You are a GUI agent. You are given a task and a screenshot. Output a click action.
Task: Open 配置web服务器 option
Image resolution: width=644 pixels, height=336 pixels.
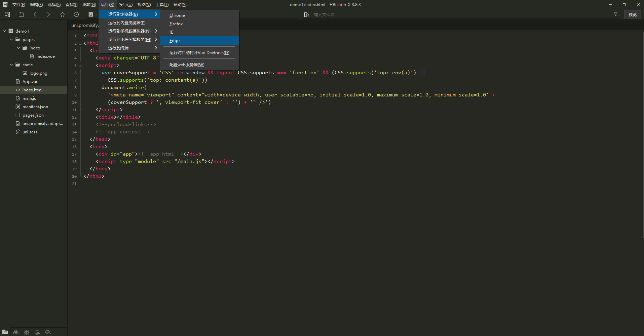[x=199, y=65]
